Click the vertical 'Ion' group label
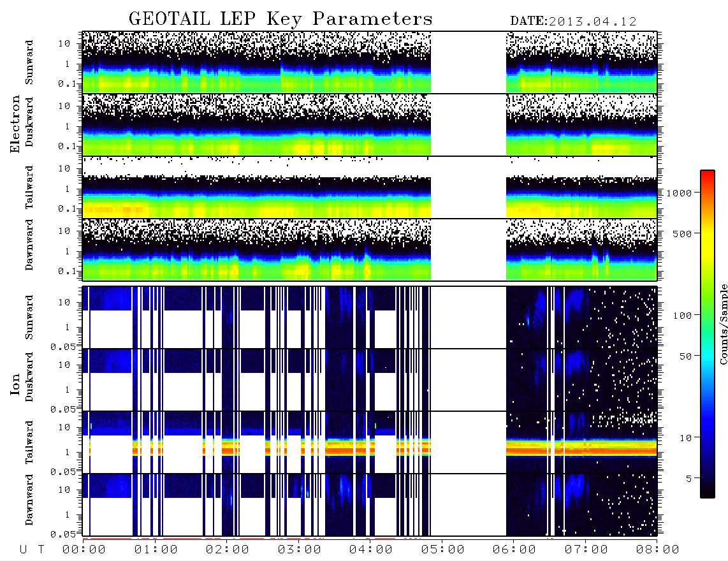 click(x=15, y=384)
